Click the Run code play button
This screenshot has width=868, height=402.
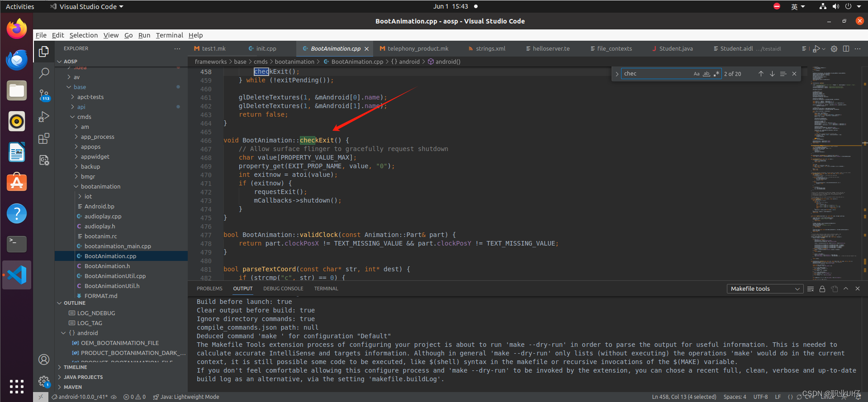(x=816, y=49)
